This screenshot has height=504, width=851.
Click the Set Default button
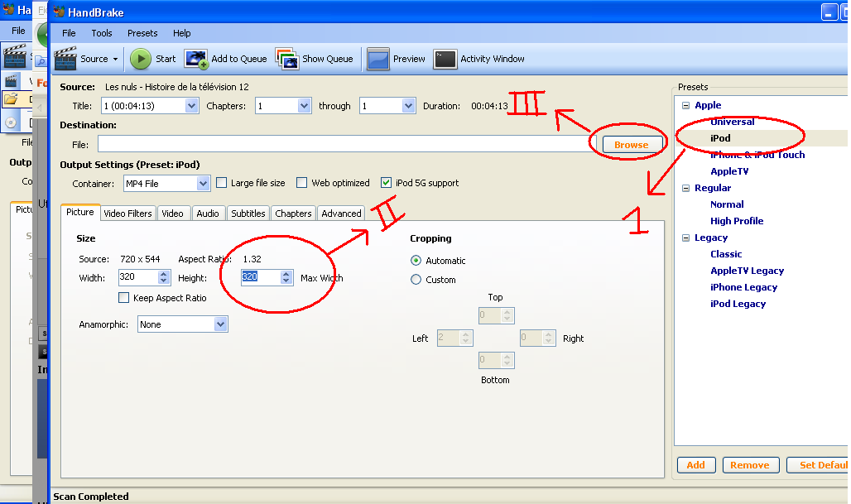click(819, 465)
